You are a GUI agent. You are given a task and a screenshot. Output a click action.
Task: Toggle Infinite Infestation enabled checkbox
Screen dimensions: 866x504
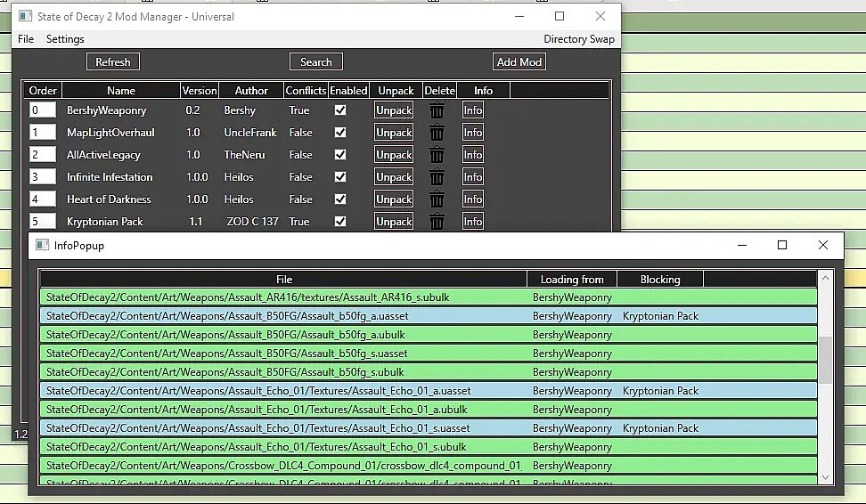tap(340, 176)
